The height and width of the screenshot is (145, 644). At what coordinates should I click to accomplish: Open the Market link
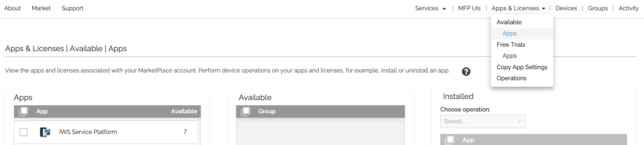click(x=41, y=8)
